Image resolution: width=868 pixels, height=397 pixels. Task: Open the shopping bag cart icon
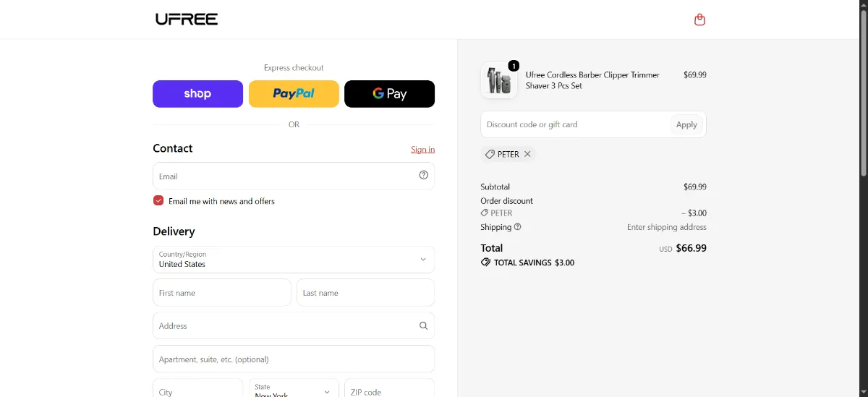[699, 20]
